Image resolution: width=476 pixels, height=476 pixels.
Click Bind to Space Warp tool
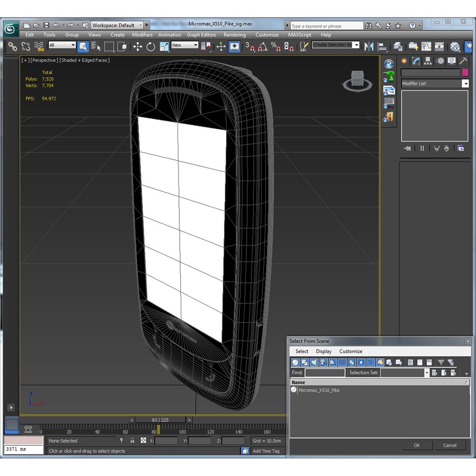tap(39, 46)
